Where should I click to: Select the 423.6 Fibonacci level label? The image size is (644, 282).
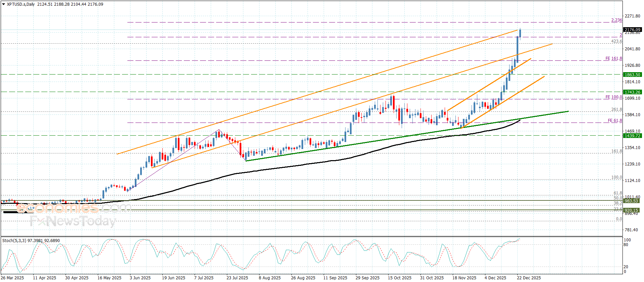[x=616, y=41]
